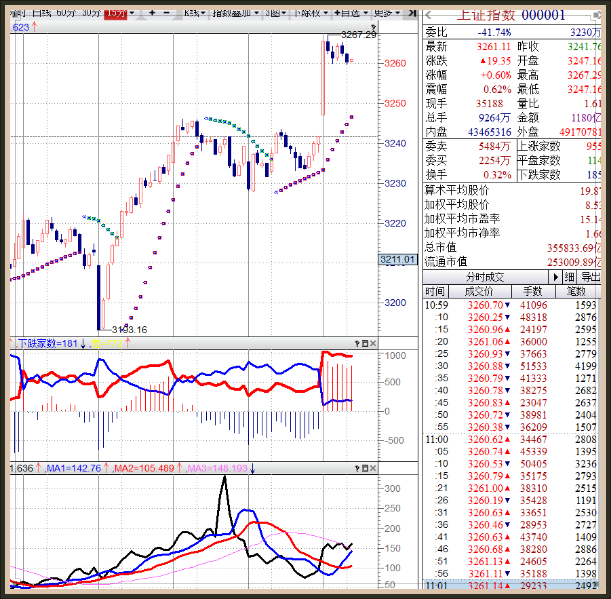The width and height of the screenshot is (611, 599).
Task: Maximize the 下跌家数 indicator panel
Action: point(365,343)
